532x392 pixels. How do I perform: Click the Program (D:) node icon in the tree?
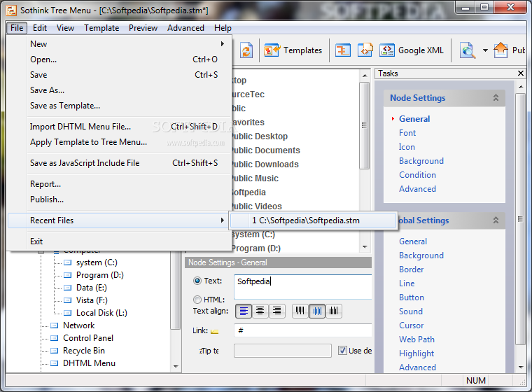click(68, 275)
